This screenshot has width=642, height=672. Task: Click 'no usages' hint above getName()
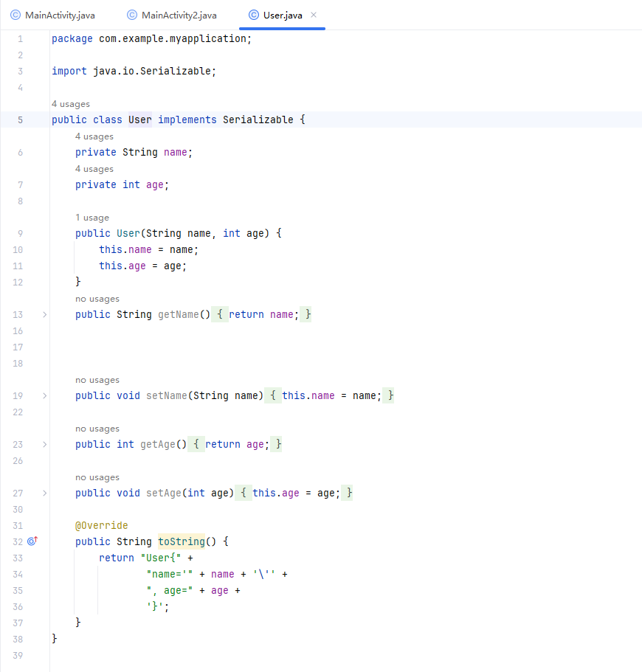click(97, 299)
